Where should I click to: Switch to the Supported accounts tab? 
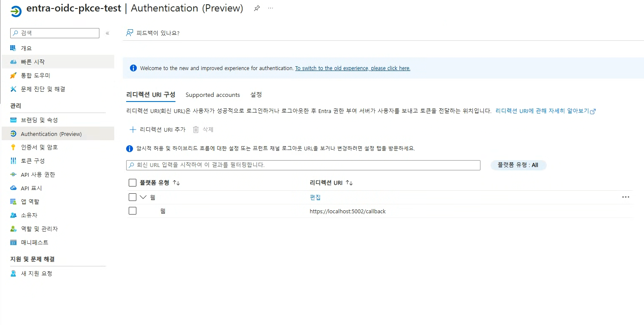[x=213, y=95]
